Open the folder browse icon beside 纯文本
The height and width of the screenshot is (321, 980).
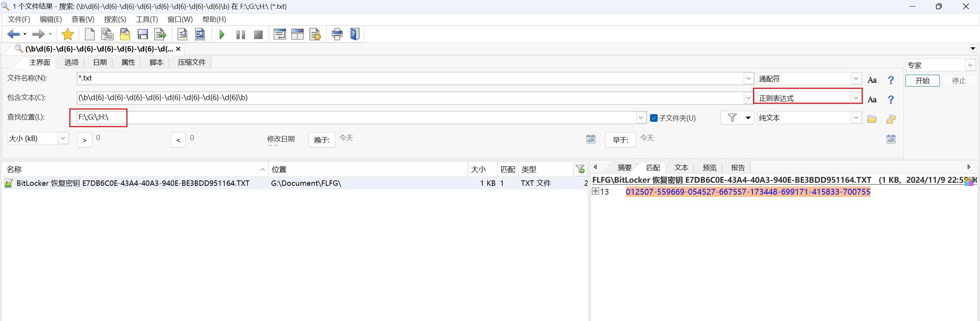tap(872, 119)
